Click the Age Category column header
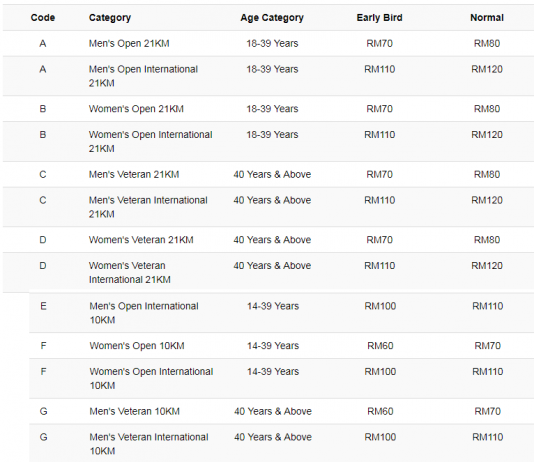The width and height of the screenshot is (534, 462). tap(272, 18)
